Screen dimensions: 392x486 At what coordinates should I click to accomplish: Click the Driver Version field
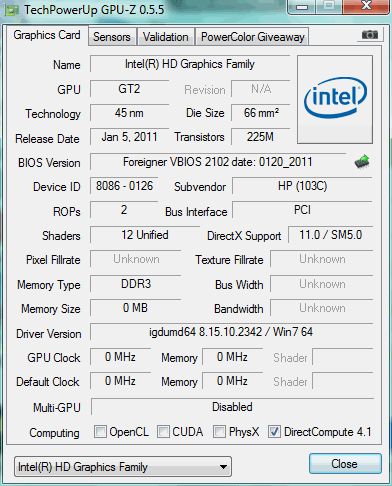pyautogui.click(x=231, y=332)
